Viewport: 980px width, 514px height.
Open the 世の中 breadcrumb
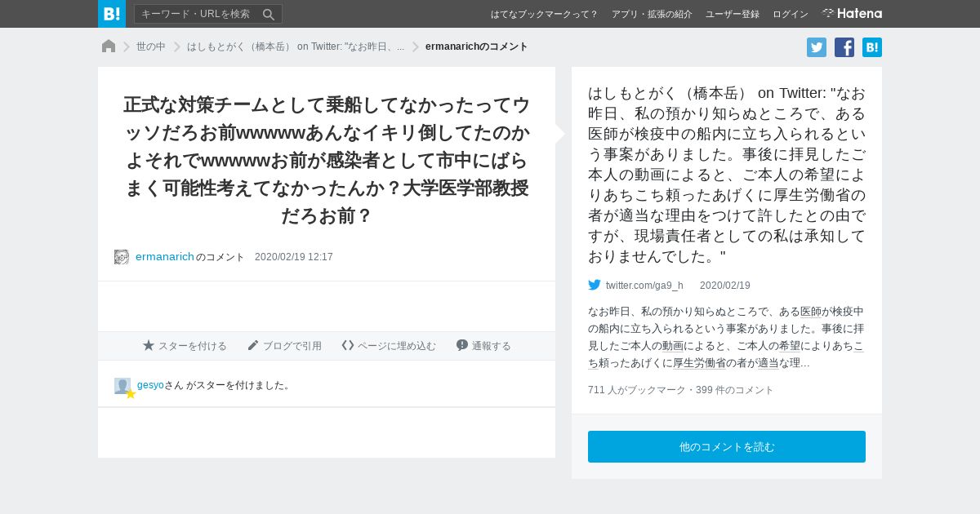(x=151, y=47)
